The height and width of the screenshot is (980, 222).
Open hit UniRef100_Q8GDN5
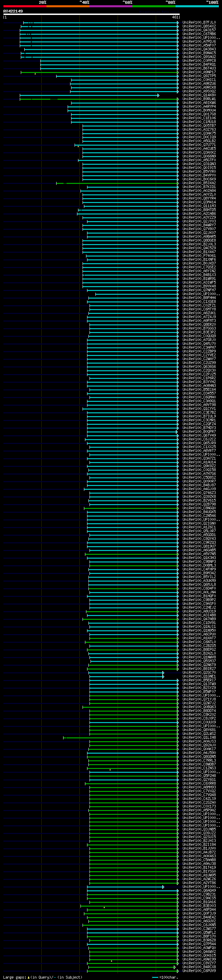(x=199, y=756)
